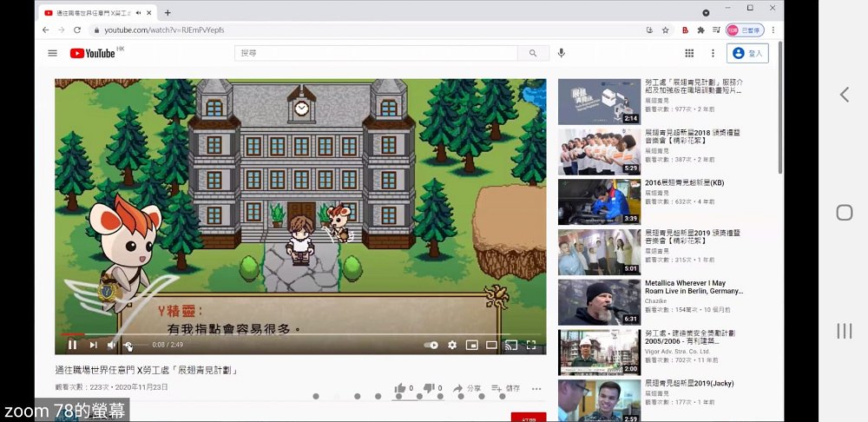Open more actions ellipsis under the video

pos(536,389)
